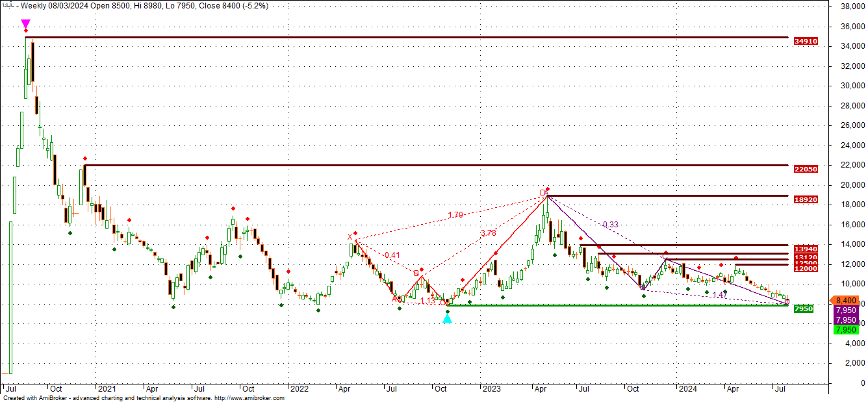
Task: Click the 24,000 price axis label
Action: pos(853,145)
